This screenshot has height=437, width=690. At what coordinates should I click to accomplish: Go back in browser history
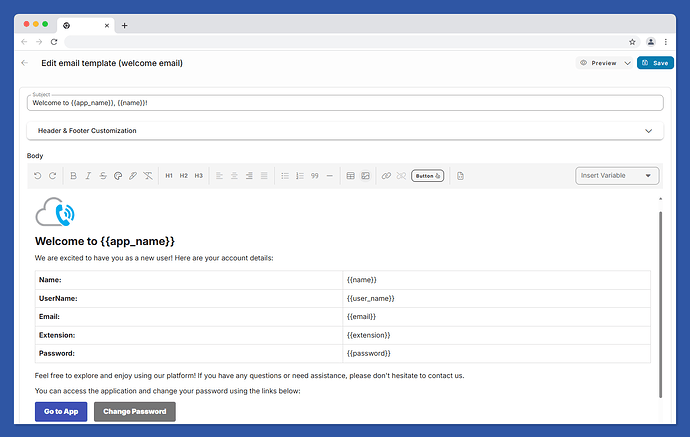click(24, 42)
